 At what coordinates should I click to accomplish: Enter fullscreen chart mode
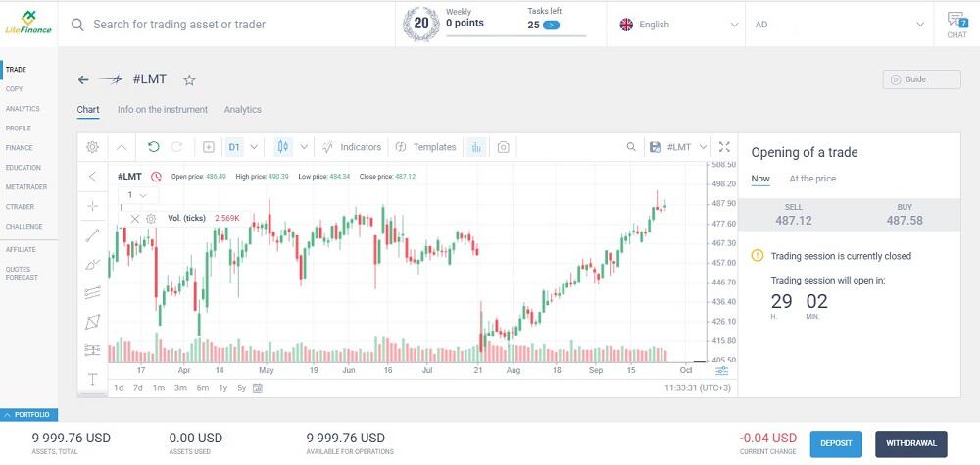[724, 147]
